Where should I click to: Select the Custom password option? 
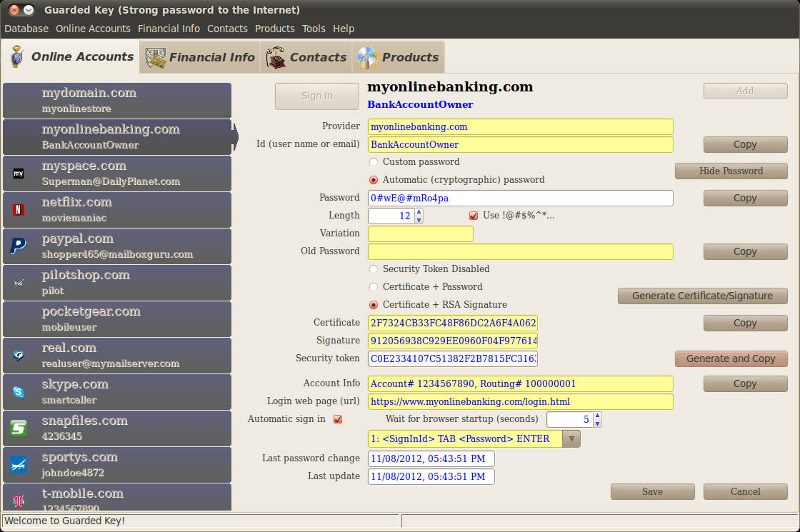tap(374, 162)
